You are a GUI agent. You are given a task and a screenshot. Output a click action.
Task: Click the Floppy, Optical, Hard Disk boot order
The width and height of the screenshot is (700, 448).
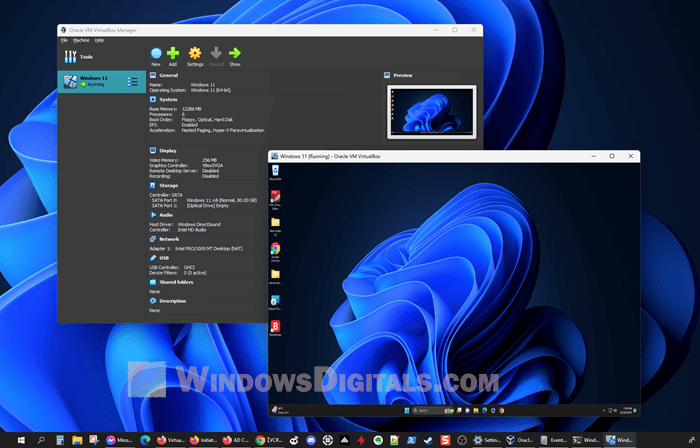click(x=207, y=120)
